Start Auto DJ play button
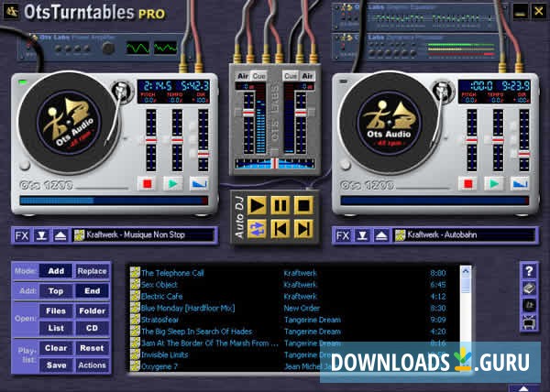This screenshot has height=392, width=550. point(257,205)
